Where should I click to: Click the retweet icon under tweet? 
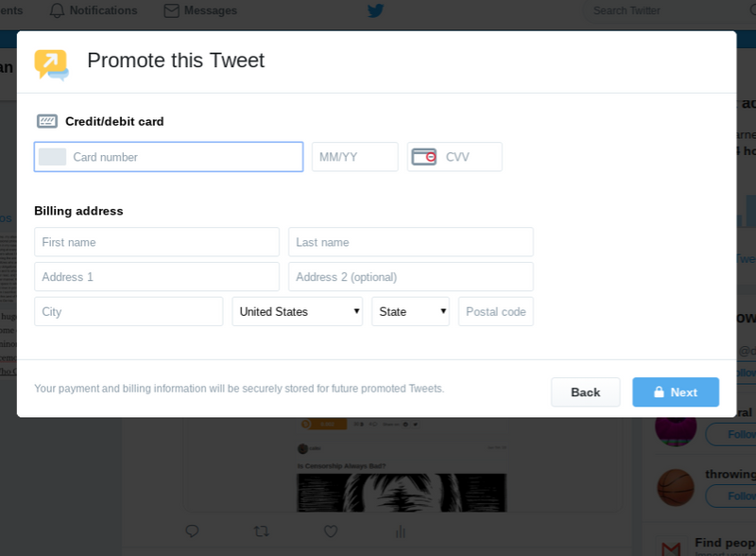[262, 531]
